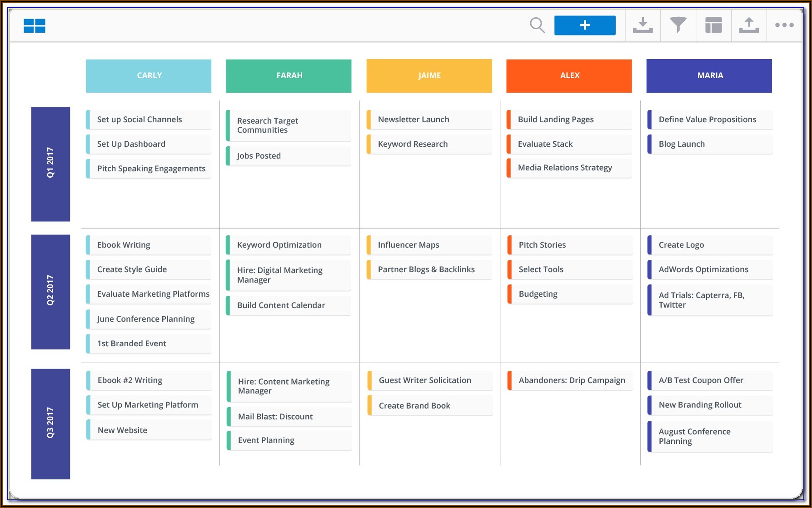The image size is (812, 508).
Task: Click the download/import tray icon
Action: pos(643,25)
